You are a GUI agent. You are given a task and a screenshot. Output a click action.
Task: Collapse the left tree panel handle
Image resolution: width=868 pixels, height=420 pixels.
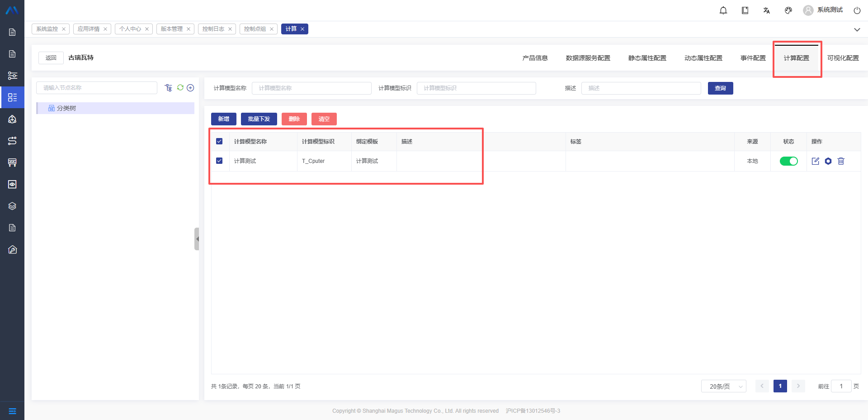coord(197,239)
